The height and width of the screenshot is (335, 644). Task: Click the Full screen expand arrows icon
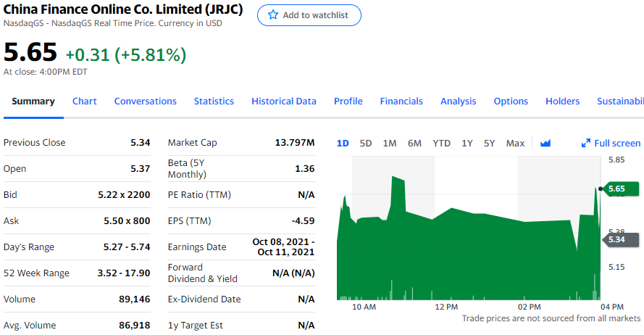pos(585,143)
